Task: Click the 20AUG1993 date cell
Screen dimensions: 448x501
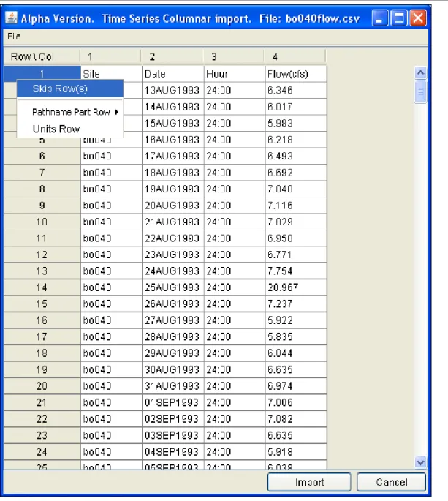Action: pos(173,205)
